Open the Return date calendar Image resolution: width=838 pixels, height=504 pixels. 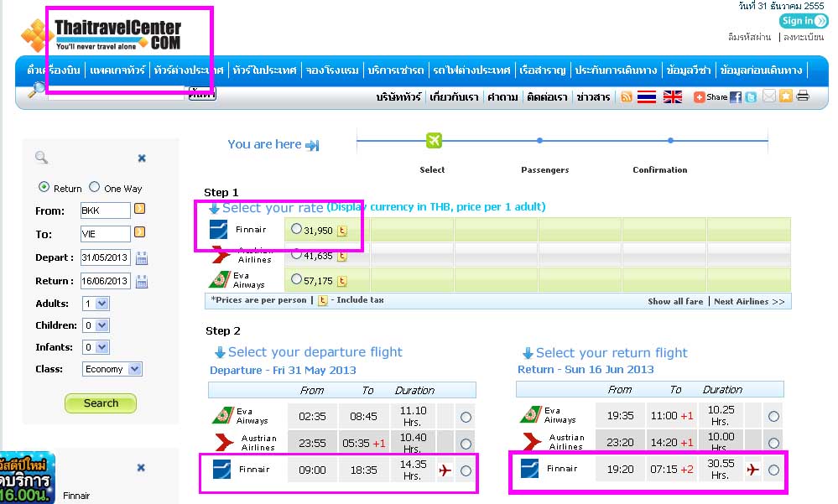click(142, 281)
